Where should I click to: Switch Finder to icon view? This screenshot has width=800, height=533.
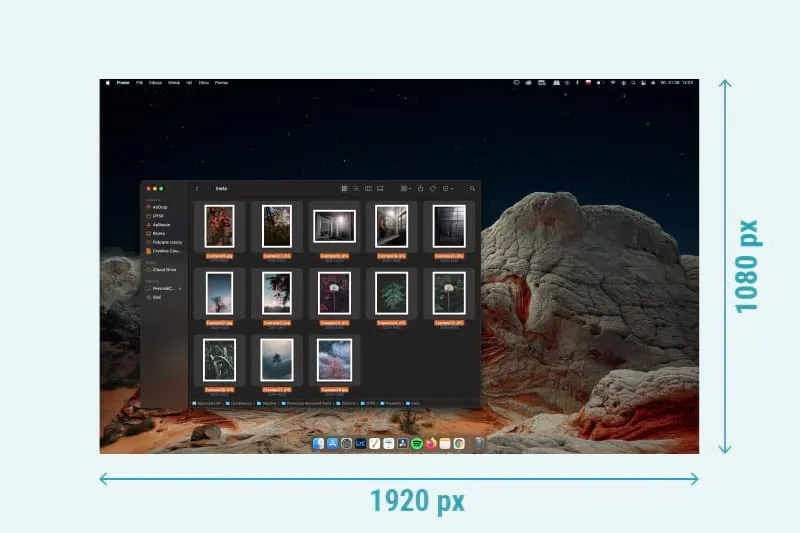pyautogui.click(x=344, y=188)
